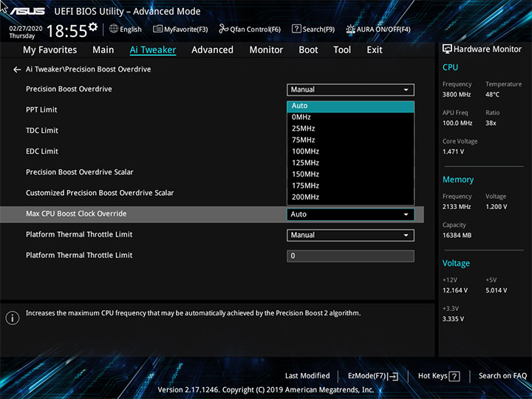This screenshot has width=532, height=399.
Task: Switch to EzMode(F7)
Action: (373, 376)
